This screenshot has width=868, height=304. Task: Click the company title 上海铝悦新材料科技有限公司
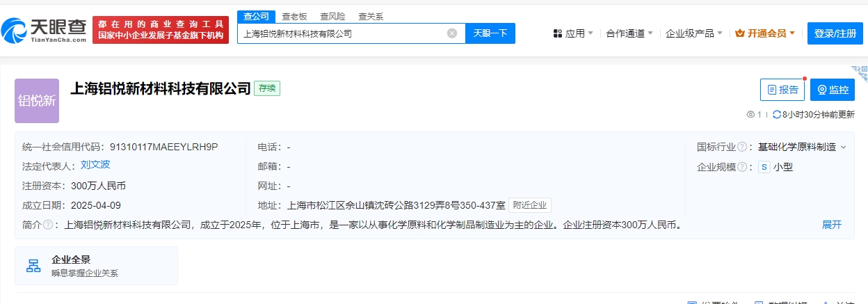coord(161,88)
